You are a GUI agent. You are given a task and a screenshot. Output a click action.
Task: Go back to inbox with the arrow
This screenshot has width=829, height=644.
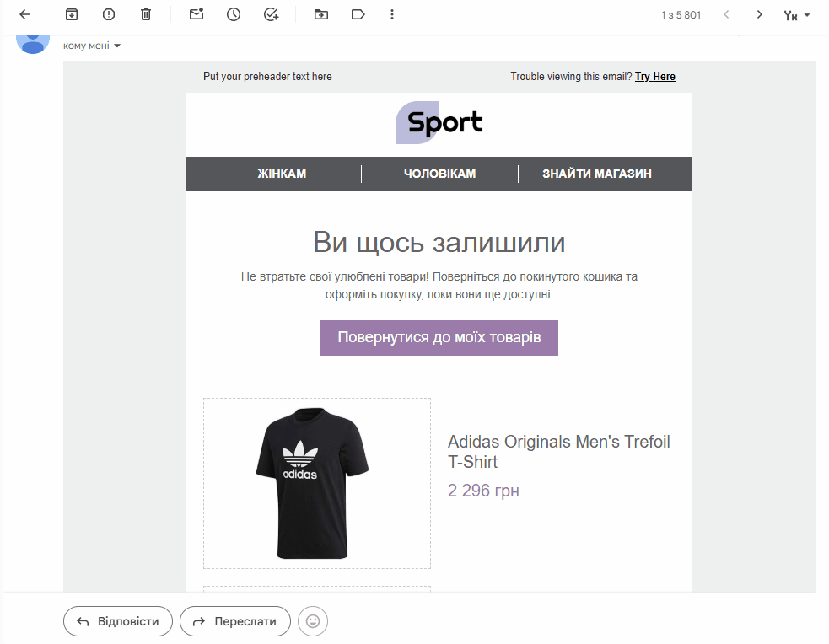click(x=24, y=15)
